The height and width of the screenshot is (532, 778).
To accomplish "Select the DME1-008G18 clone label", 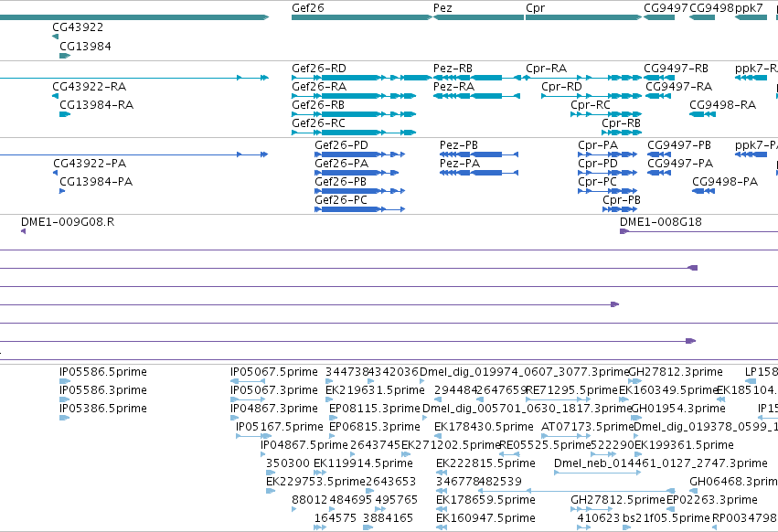I will (661, 222).
